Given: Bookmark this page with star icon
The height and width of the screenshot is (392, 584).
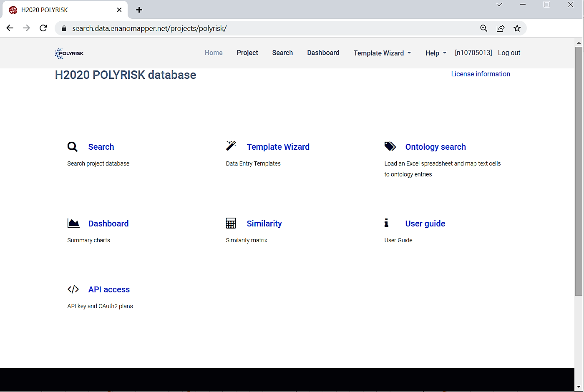Looking at the screenshot, I should (517, 28).
